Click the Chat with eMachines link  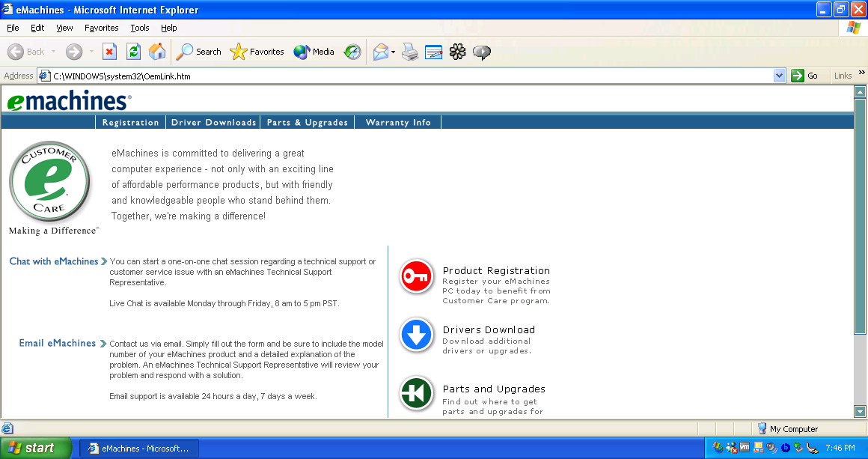54,261
